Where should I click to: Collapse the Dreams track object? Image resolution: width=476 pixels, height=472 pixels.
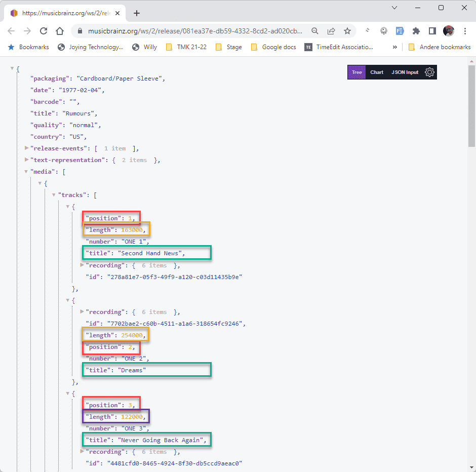coord(68,300)
